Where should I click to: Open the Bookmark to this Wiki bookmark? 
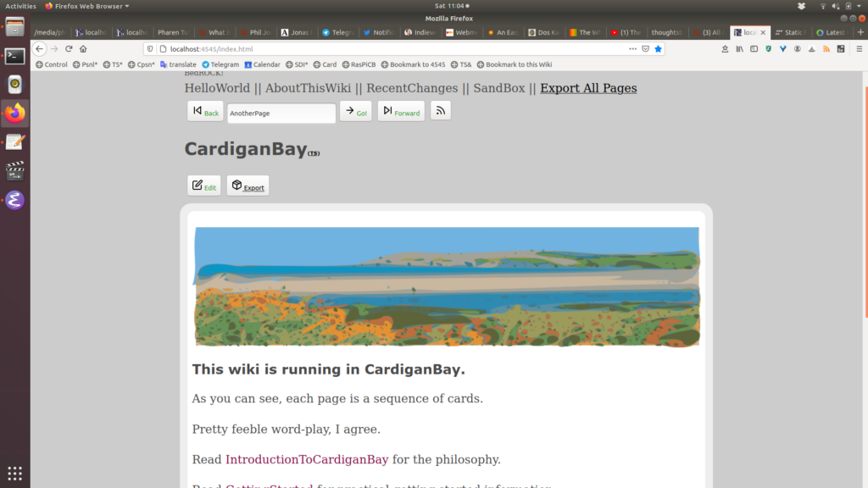(x=515, y=64)
